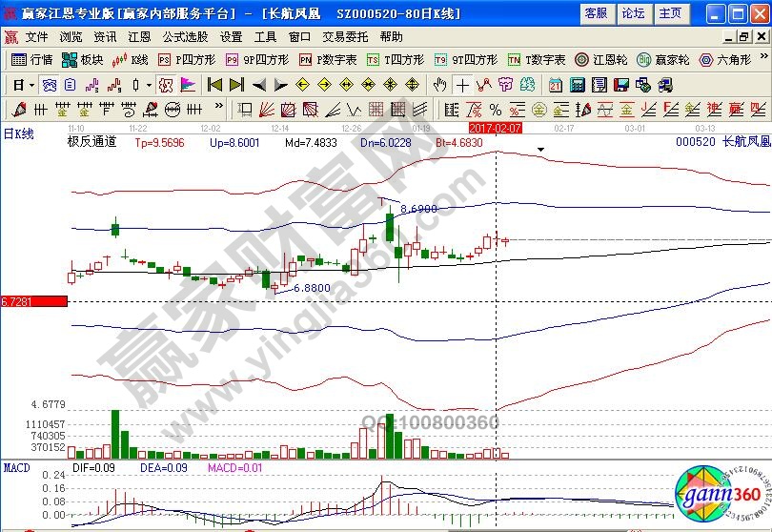Toggle the hand pan cursor mode

(x=439, y=84)
